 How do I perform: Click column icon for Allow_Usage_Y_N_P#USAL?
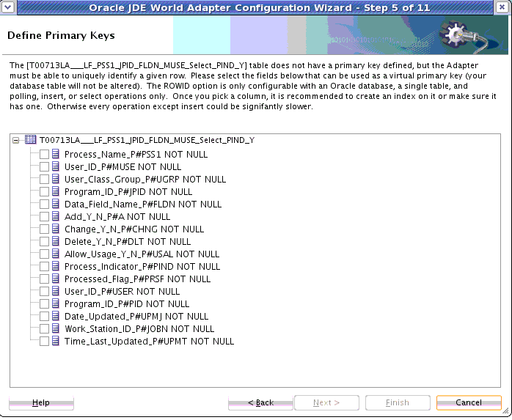click(56, 254)
